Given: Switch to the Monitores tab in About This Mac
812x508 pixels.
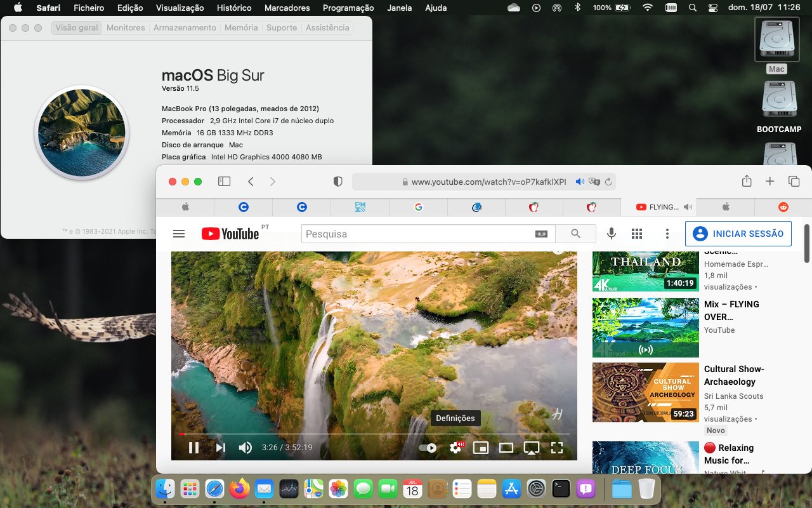Looking at the screenshot, I should click(126, 28).
